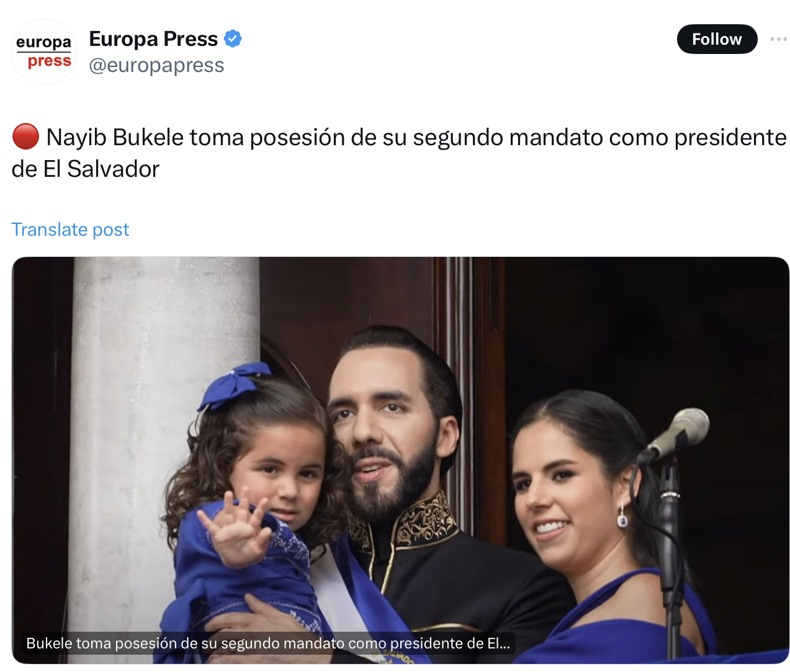This screenshot has height=672, width=790.
Task: Open the @europapress handle link
Action: coord(156,65)
